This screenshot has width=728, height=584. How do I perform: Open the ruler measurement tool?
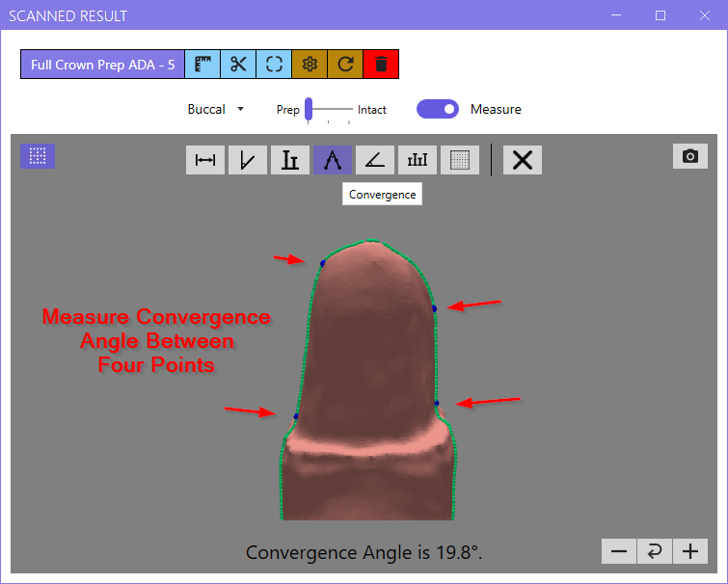coord(202,64)
